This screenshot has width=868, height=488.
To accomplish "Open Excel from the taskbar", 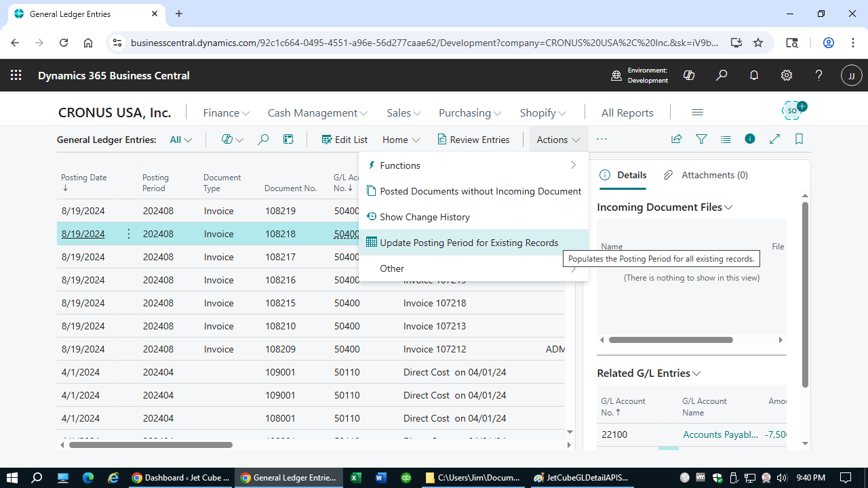I will [355, 477].
